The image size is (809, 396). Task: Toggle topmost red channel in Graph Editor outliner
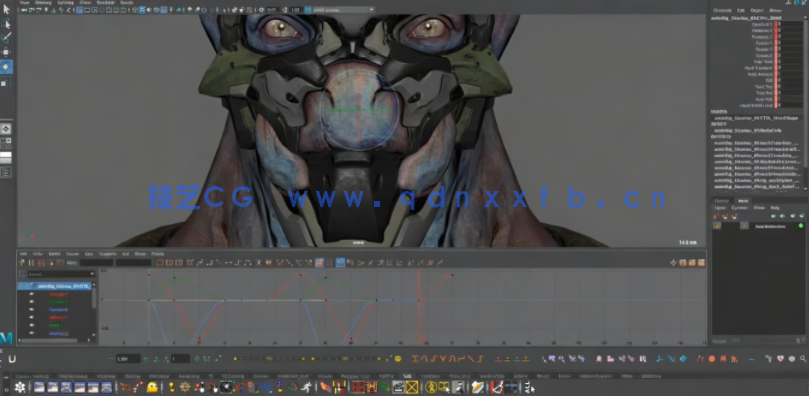pyautogui.click(x=58, y=294)
